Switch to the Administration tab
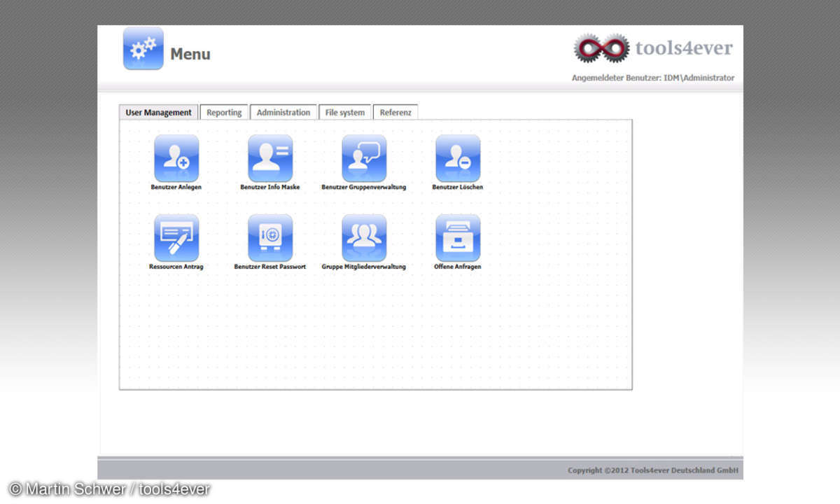Image resolution: width=840 pixels, height=504 pixels. coord(283,112)
